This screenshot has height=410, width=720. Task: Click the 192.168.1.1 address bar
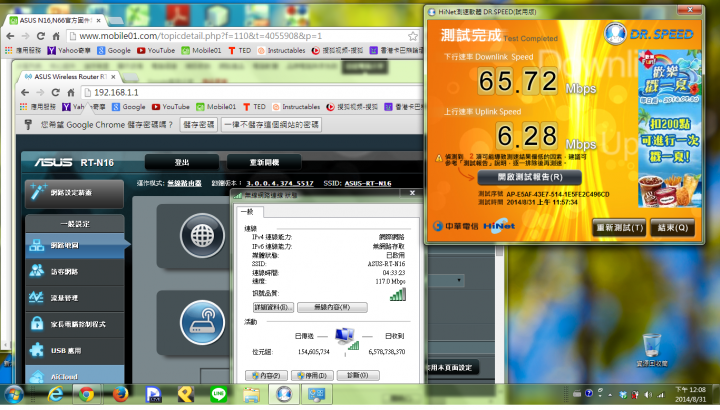[253, 92]
